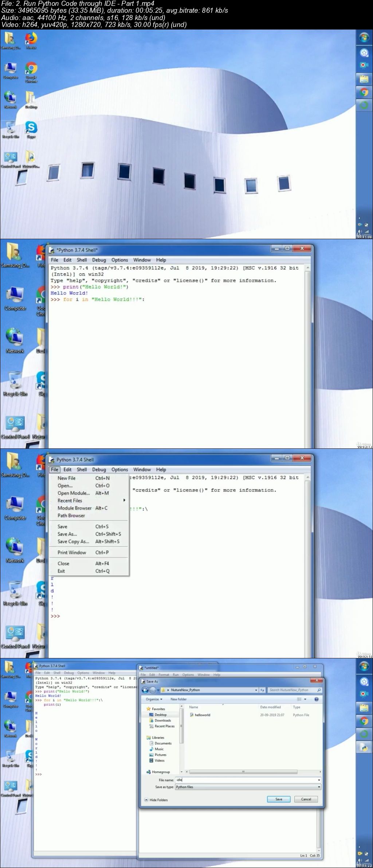Image resolution: width=373 pixels, height=868 pixels.
Task: Click Cancel in the Save As dialog
Action: click(x=306, y=799)
